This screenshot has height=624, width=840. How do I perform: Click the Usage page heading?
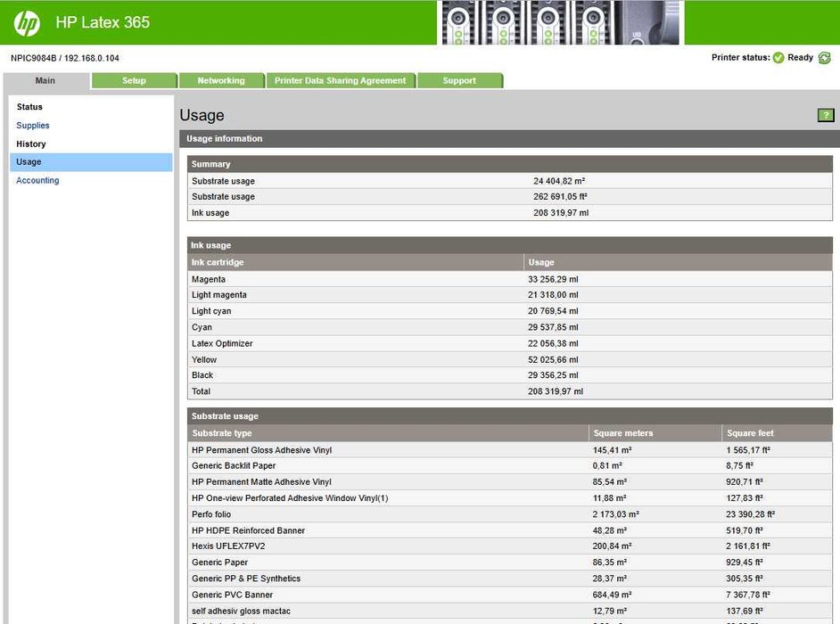pyautogui.click(x=202, y=115)
